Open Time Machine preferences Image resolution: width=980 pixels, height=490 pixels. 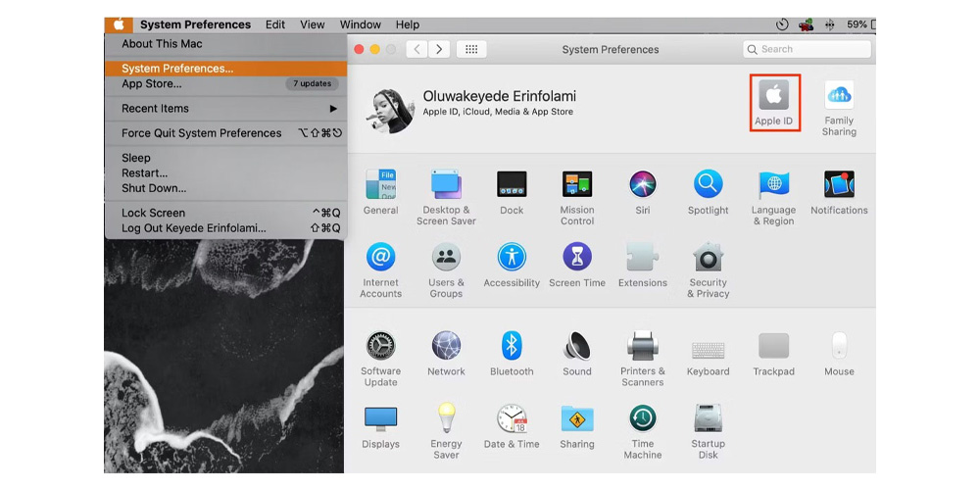pyautogui.click(x=643, y=431)
